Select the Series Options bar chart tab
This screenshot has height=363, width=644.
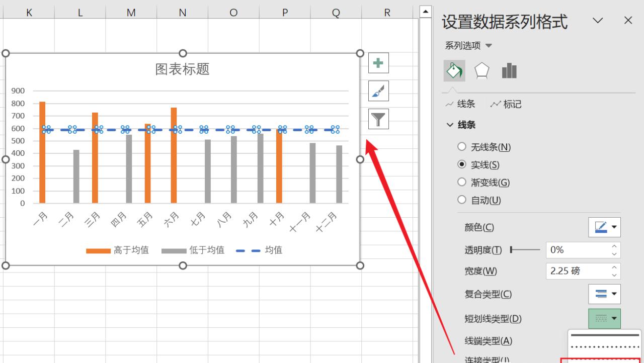click(x=509, y=71)
